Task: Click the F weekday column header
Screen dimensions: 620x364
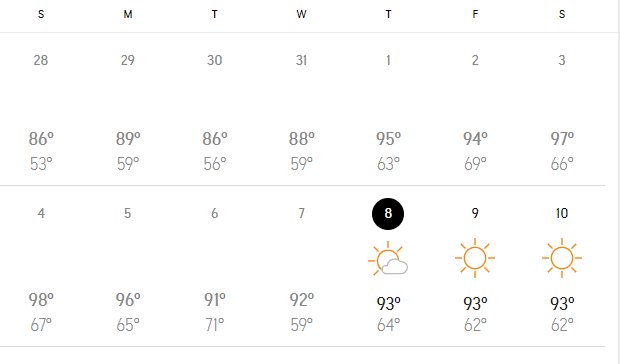Action: tap(475, 15)
